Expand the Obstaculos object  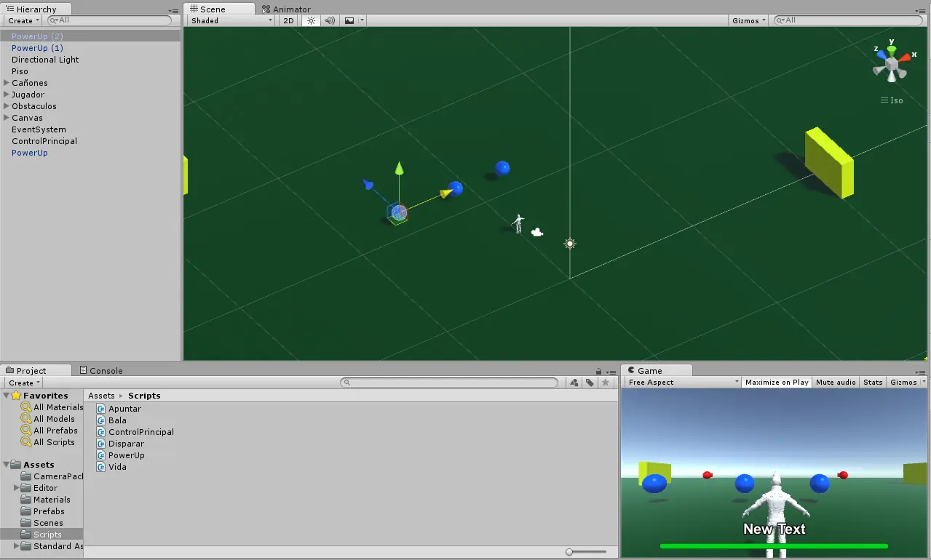pyautogui.click(x=7, y=106)
